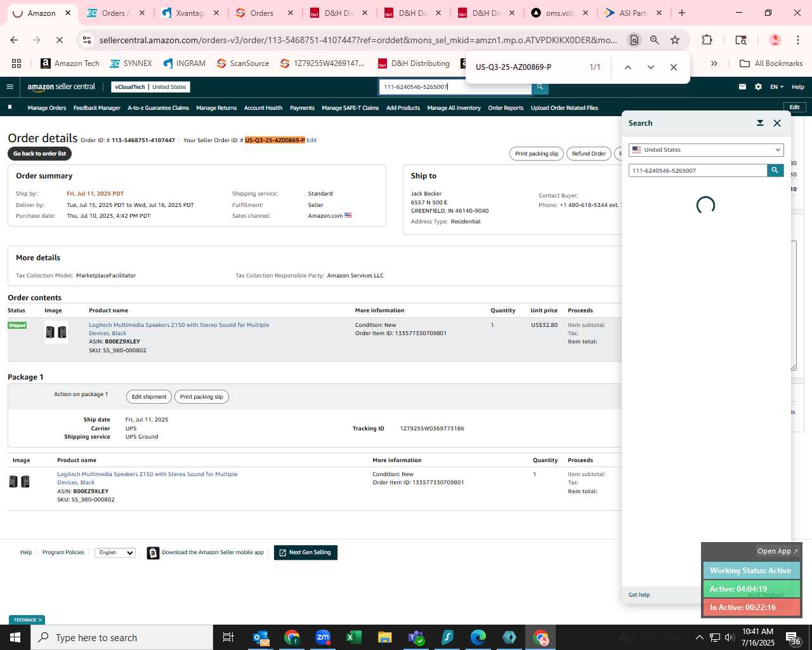Click the Refund Order button
Viewport: 812px width, 650px height.
coord(589,154)
